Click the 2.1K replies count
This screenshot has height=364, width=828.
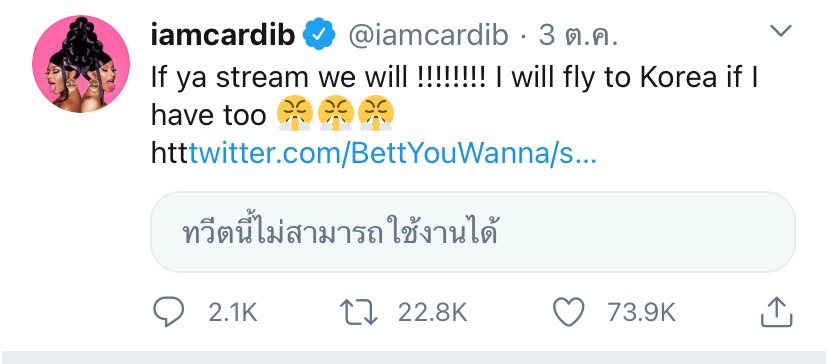(x=233, y=312)
